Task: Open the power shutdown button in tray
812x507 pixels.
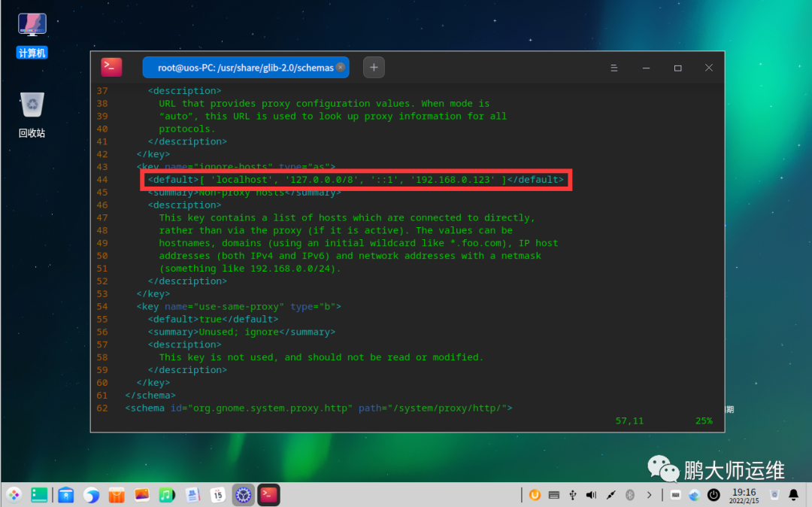Action: 714,495
